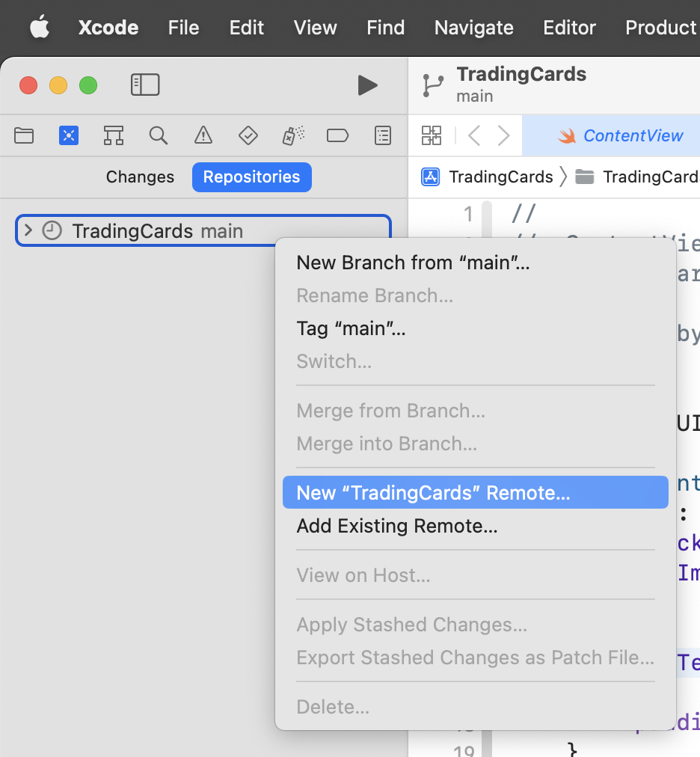Viewport: 700px width, 757px height.
Task: Expand the TradingCards main repository row
Action: pos(28,230)
